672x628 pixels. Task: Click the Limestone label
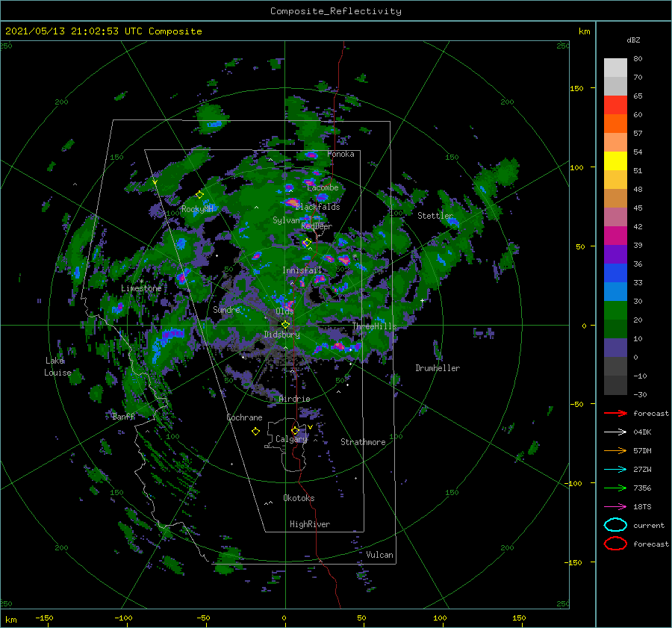(141, 288)
